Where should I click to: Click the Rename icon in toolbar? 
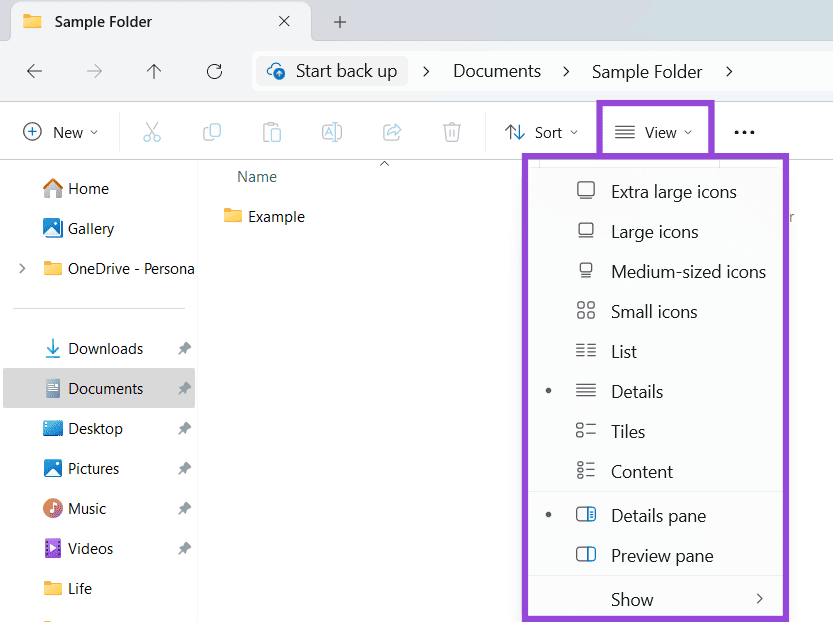tap(331, 132)
